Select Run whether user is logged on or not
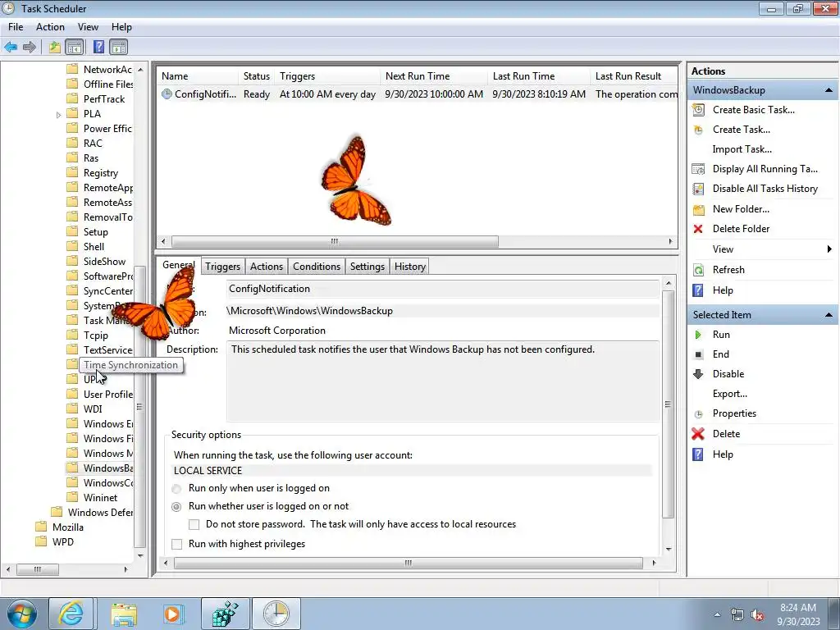The height and width of the screenshot is (630, 840). (x=176, y=506)
